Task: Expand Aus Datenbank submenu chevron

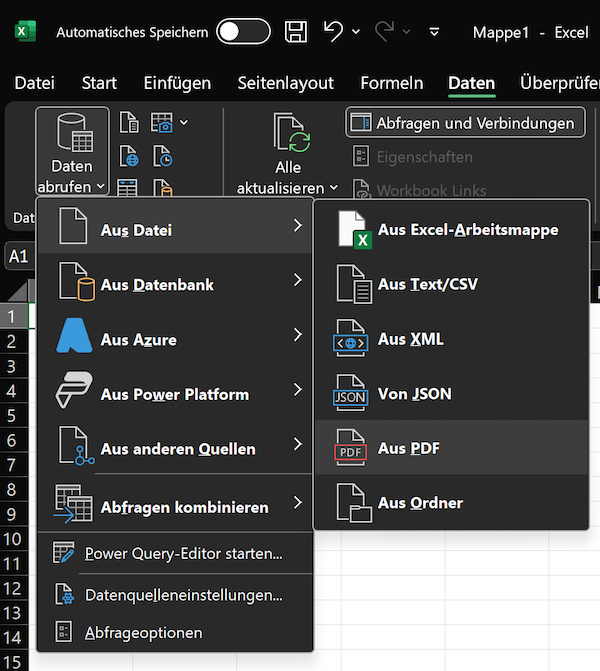Action: [x=297, y=280]
